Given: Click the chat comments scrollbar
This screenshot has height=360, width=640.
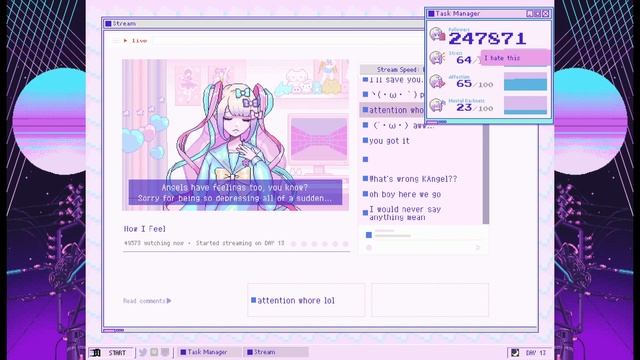Looking at the screenshot, I should [x=486, y=174].
